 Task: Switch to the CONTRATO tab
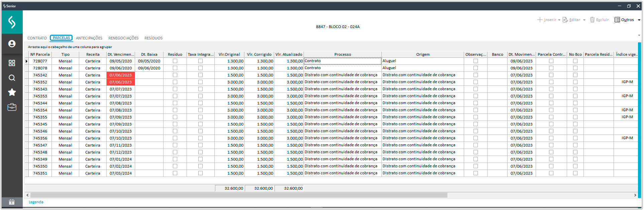click(37, 38)
